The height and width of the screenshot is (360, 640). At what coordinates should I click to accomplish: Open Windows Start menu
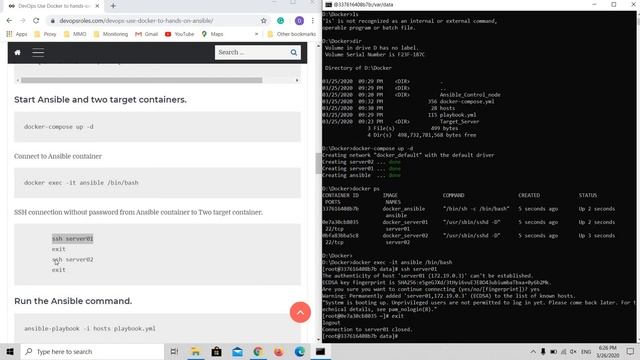[10, 351]
